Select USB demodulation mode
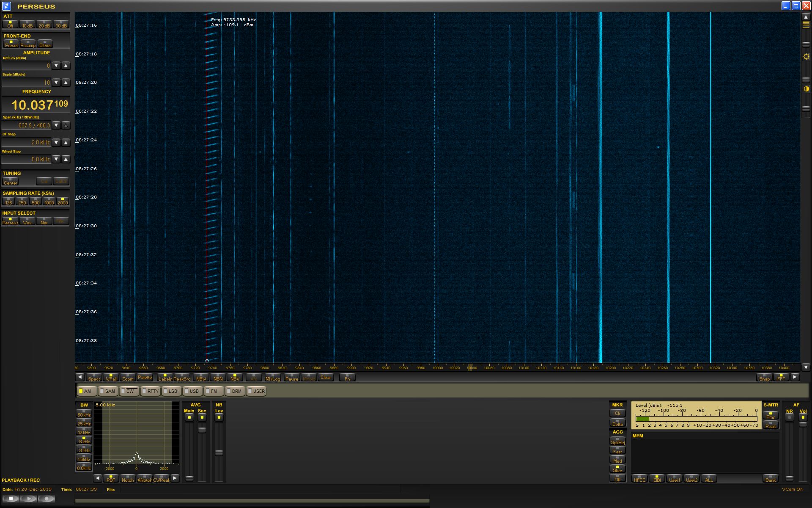This screenshot has width=812, height=508. point(192,391)
